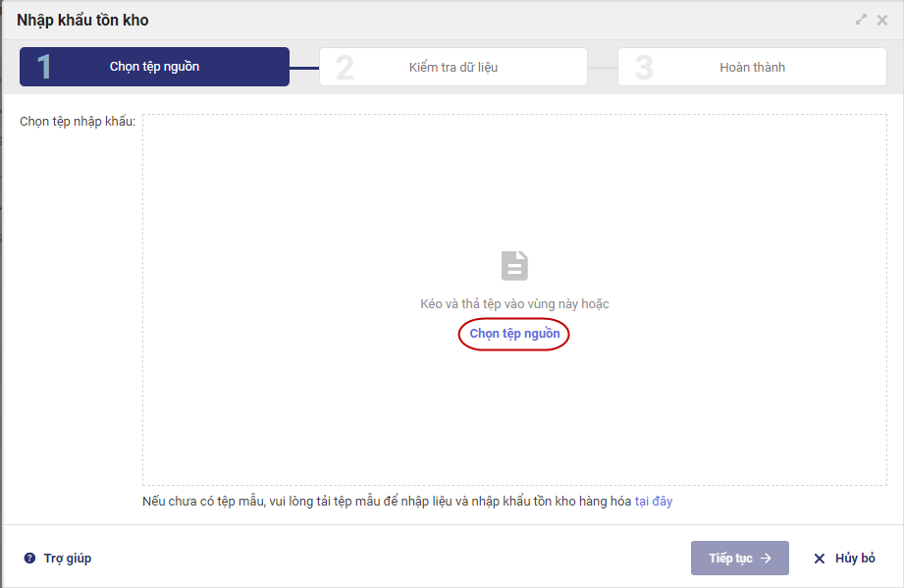Select step 1 Chọn tệp nguồn tab

[154, 67]
